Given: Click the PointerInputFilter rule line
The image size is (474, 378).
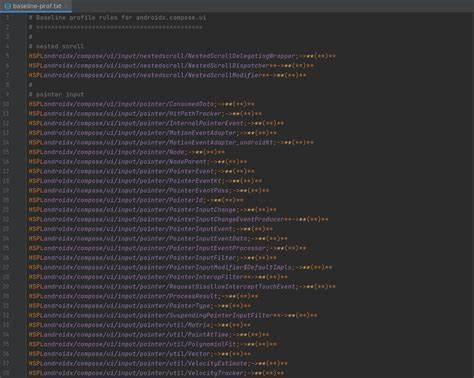Looking at the screenshot, I should (x=153, y=258).
